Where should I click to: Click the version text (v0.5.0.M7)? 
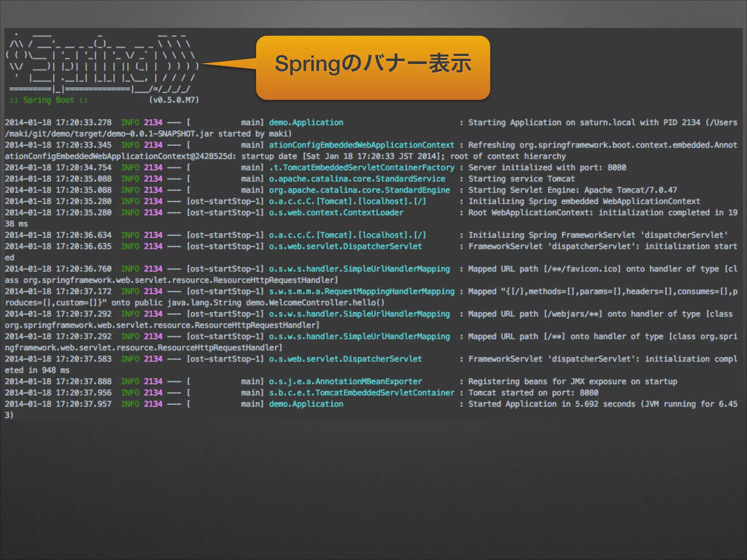pyautogui.click(x=174, y=100)
